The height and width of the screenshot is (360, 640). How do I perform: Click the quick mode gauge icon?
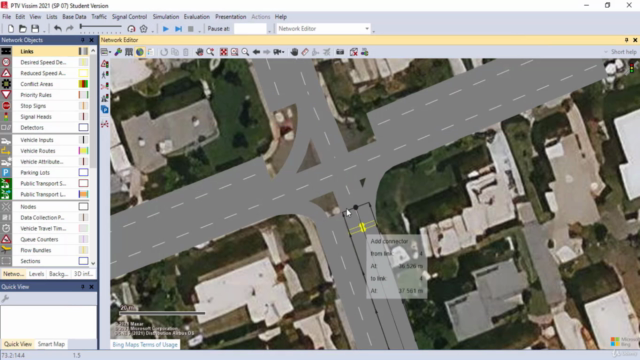click(x=131, y=29)
